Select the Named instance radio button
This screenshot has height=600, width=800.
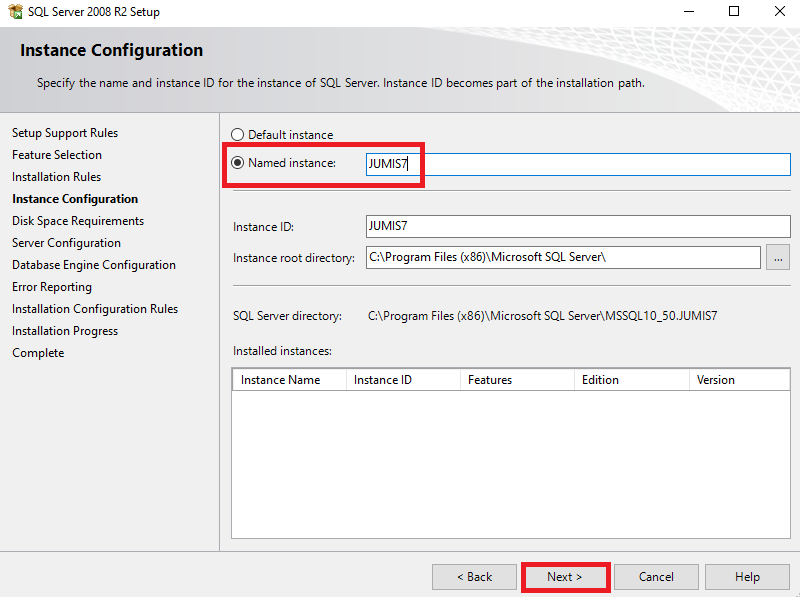coord(237,163)
